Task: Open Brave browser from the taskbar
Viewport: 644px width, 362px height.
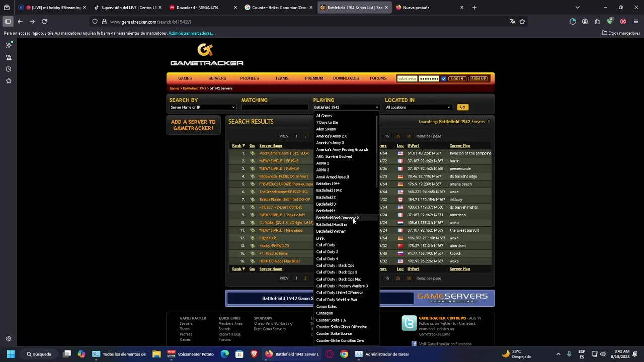Action: (254, 354)
